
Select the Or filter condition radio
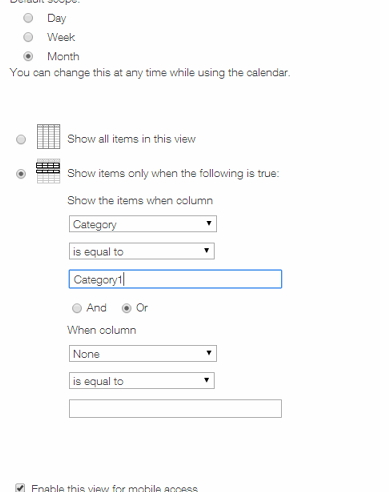[x=126, y=308]
